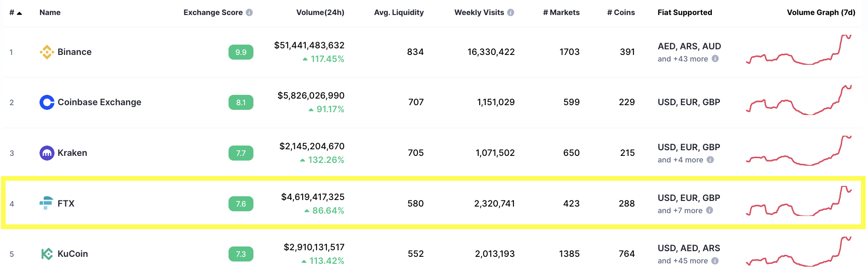Click KuCoin fiat list USD, AED, ARS
The image size is (868, 277).
pos(689,248)
